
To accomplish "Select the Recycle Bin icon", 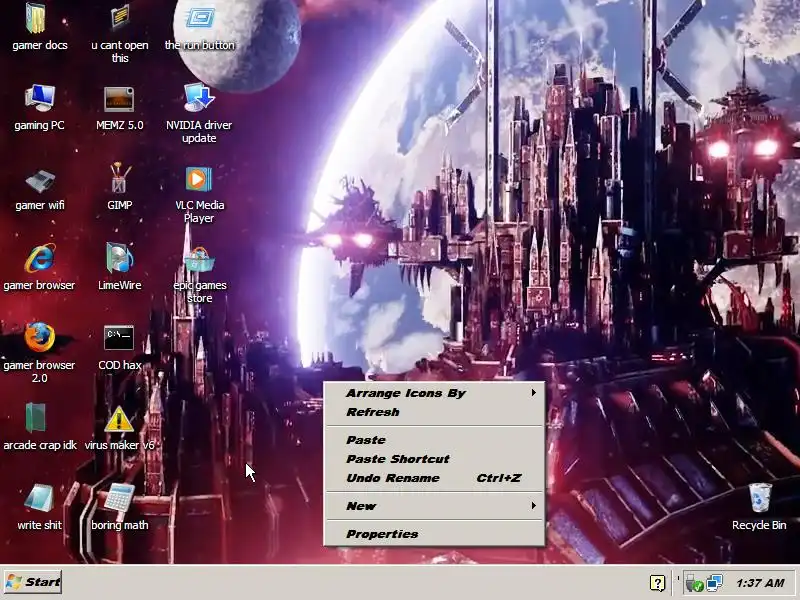I will pos(760,497).
